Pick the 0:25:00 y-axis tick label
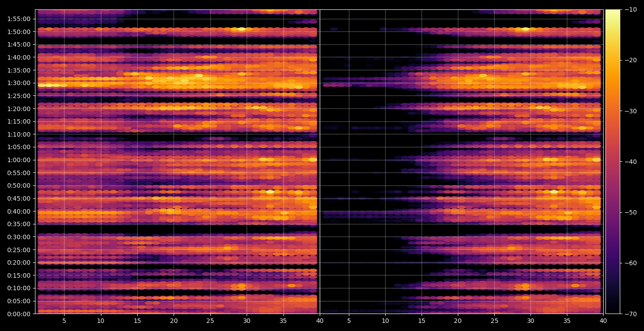 [x=19, y=250]
